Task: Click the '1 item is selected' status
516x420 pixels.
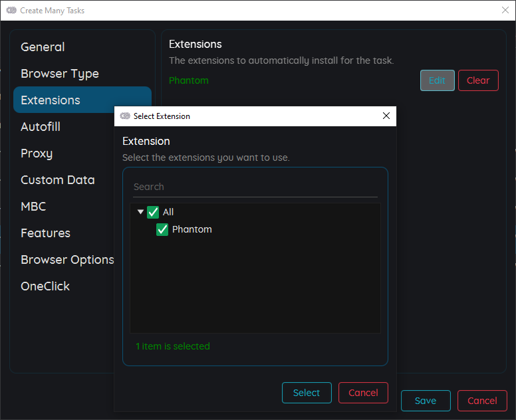Action: pos(173,346)
